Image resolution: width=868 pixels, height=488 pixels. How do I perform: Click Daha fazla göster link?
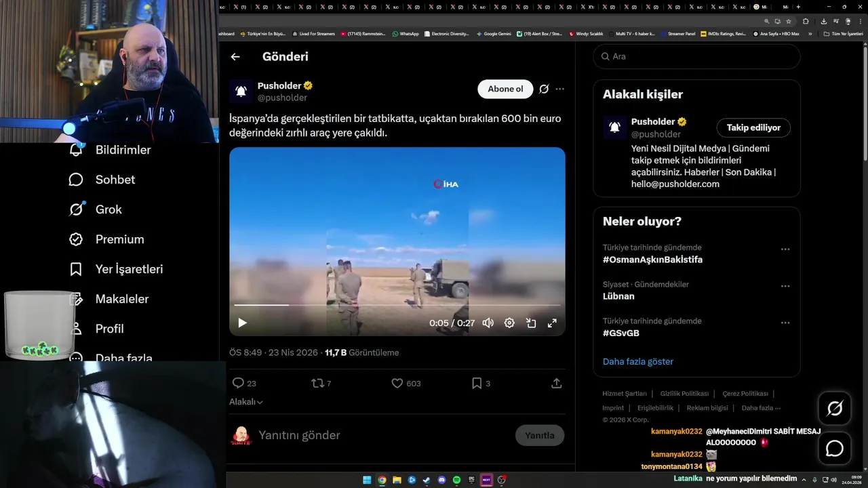coord(638,361)
